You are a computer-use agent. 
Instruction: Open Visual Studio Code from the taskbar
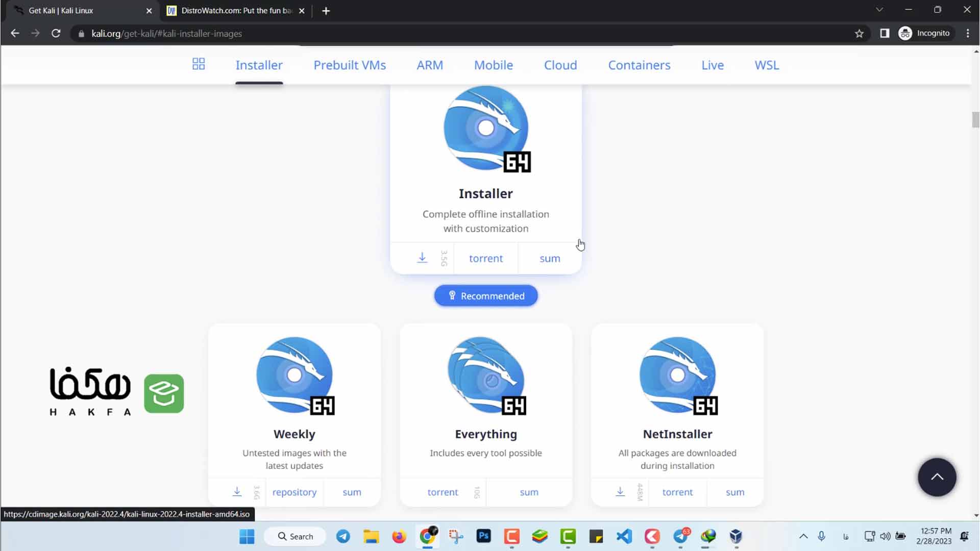624,536
